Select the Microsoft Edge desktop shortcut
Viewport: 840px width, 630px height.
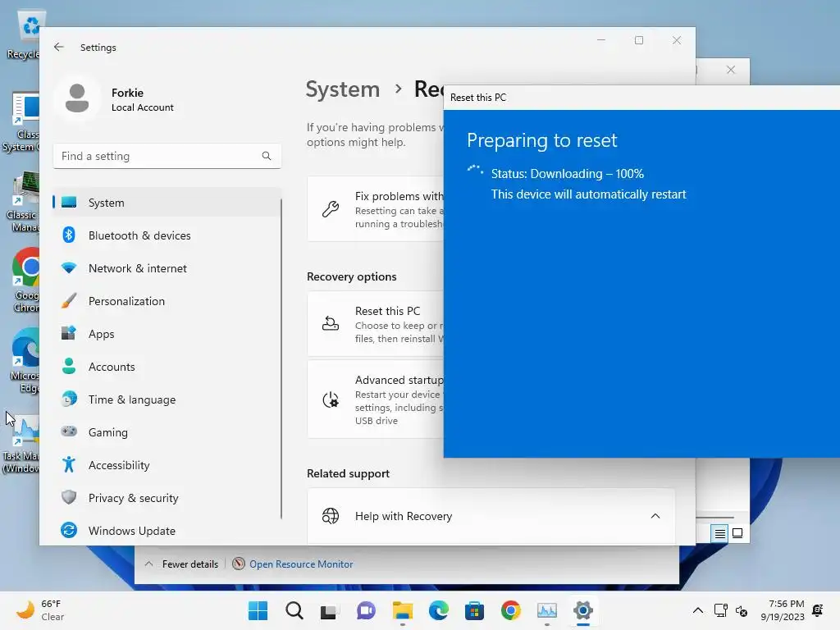(25, 360)
